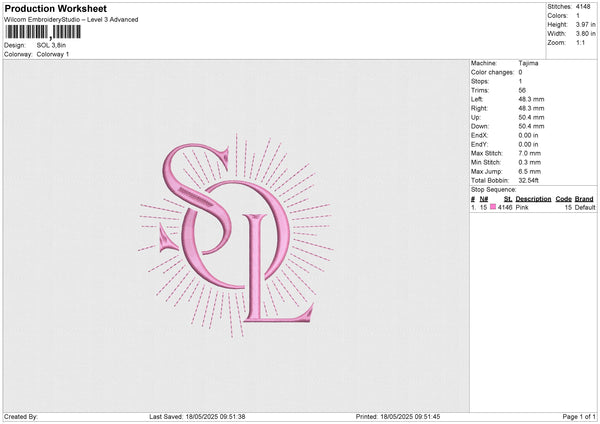Select the design name SOL 3,8in
The height and width of the screenshot is (424, 600).
(x=52, y=45)
